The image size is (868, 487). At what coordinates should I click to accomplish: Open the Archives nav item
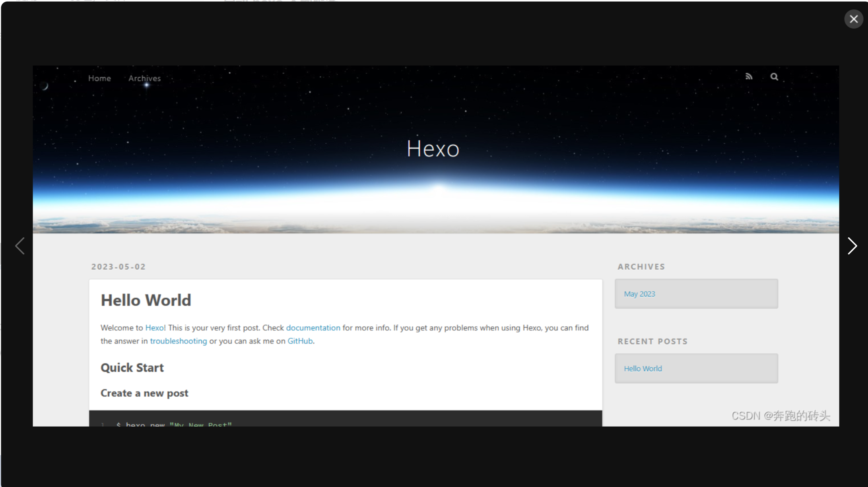click(144, 78)
